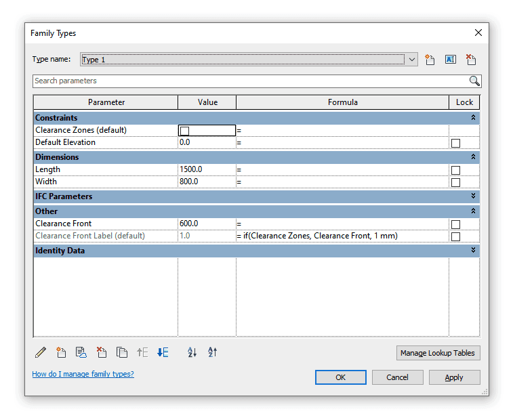Lock the Clearance Front Label parameter

455,236
